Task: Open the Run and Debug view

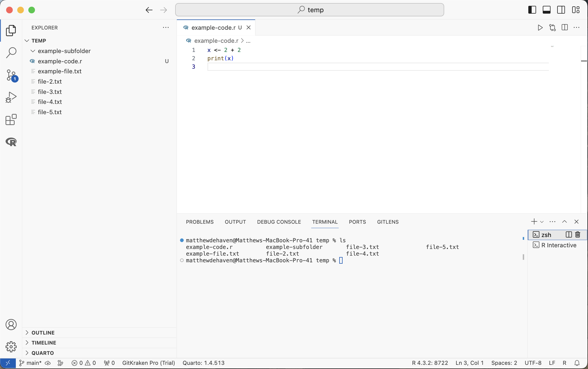Action: point(11,97)
